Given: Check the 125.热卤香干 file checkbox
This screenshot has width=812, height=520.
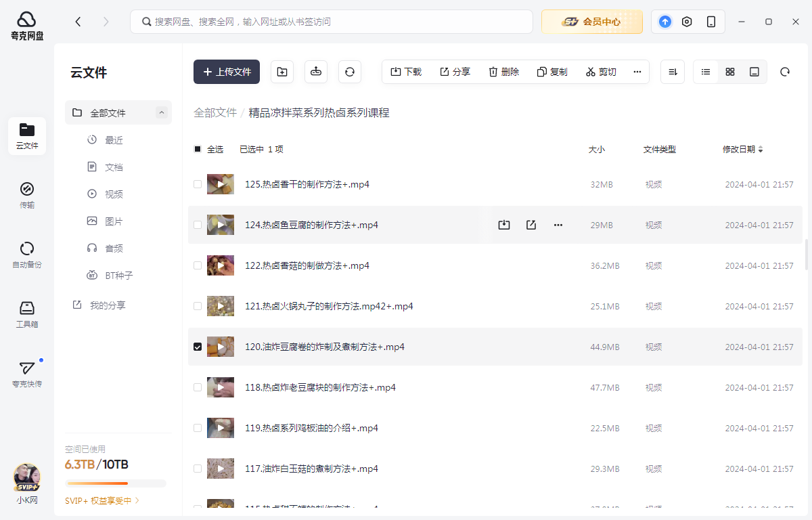Looking at the screenshot, I should (x=198, y=184).
